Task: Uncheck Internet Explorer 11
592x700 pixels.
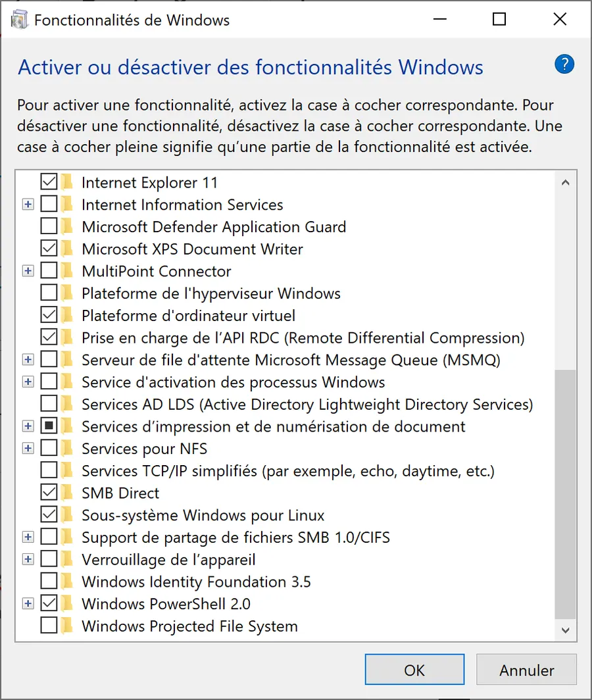Action: [49, 182]
